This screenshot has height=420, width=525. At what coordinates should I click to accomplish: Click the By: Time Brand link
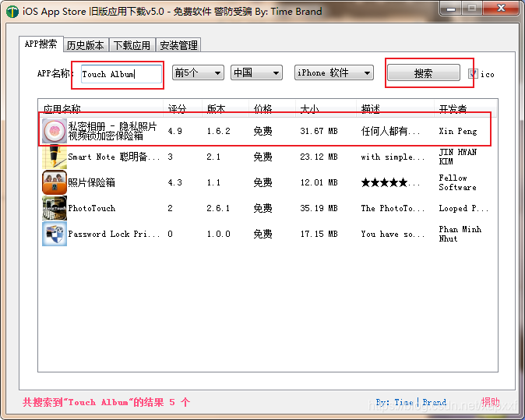[x=410, y=402]
